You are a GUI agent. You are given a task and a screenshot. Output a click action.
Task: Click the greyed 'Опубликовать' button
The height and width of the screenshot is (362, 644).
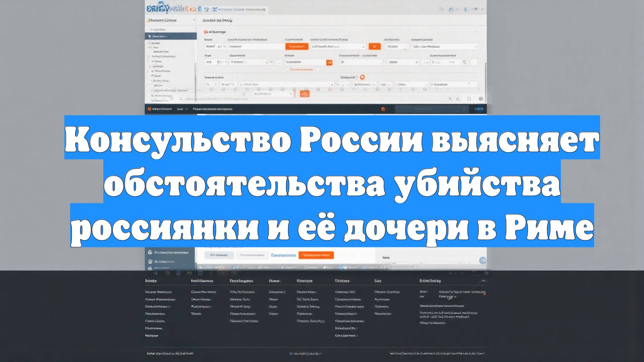(252, 255)
